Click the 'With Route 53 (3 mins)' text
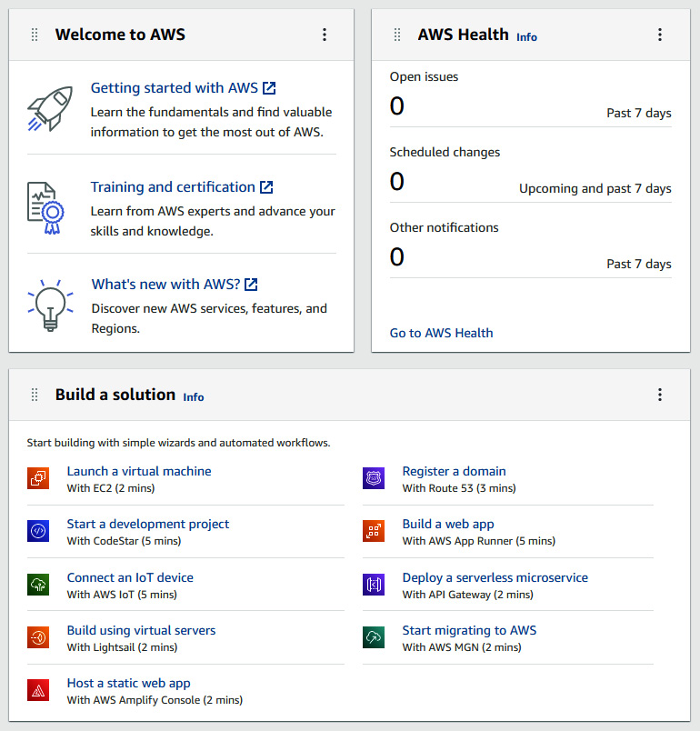The height and width of the screenshot is (731, 700). (459, 488)
